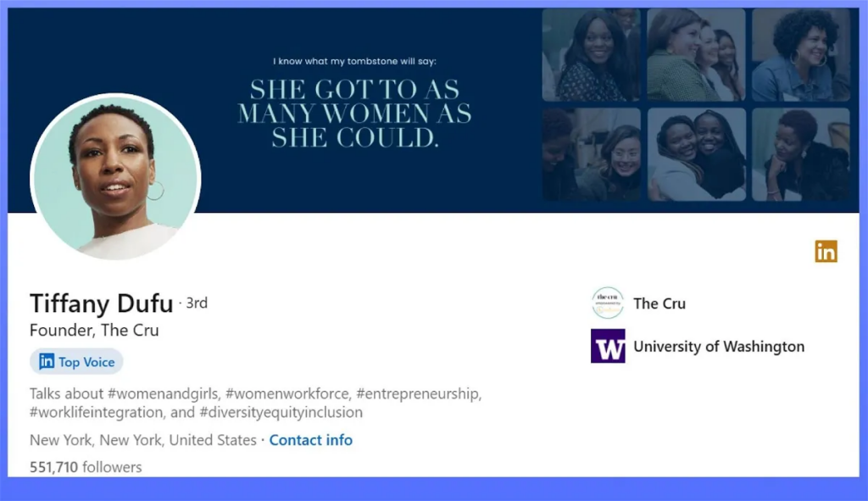Click the 3rd connection degree label
Viewport: 868px width, 501px height.
click(197, 303)
